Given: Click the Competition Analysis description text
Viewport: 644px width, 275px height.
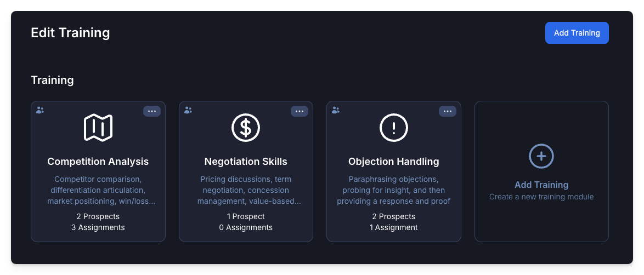Looking at the screenshot, I should pos(98,190).
